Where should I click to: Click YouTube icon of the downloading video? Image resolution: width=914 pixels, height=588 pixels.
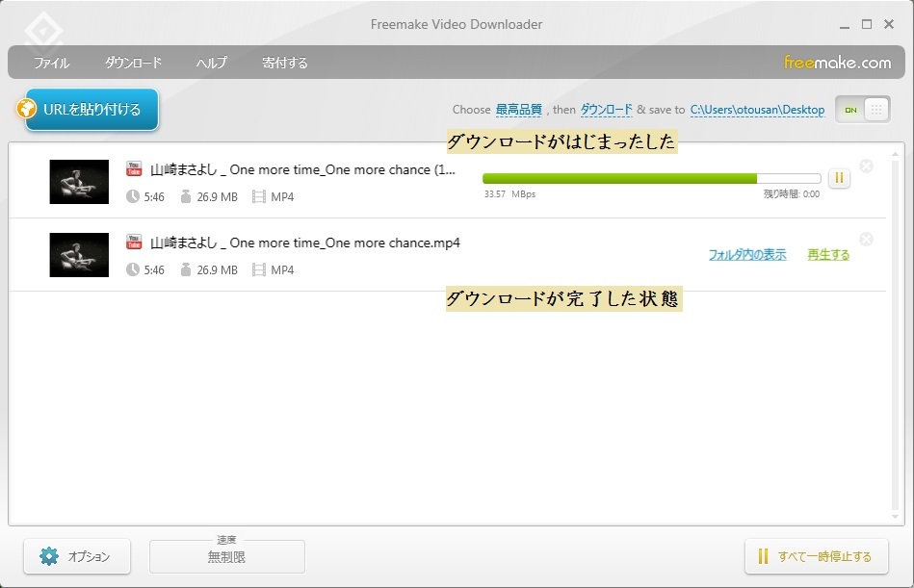pos(134,168)
